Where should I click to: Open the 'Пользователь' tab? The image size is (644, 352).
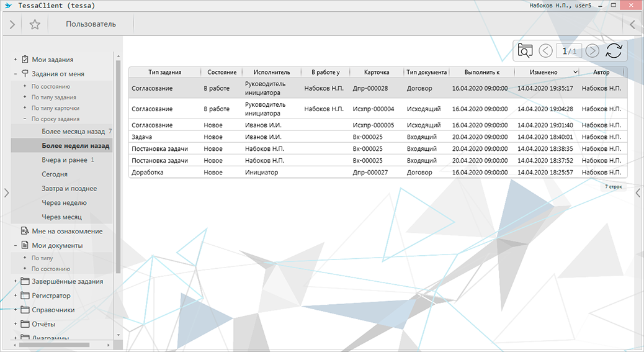(91, 25)
